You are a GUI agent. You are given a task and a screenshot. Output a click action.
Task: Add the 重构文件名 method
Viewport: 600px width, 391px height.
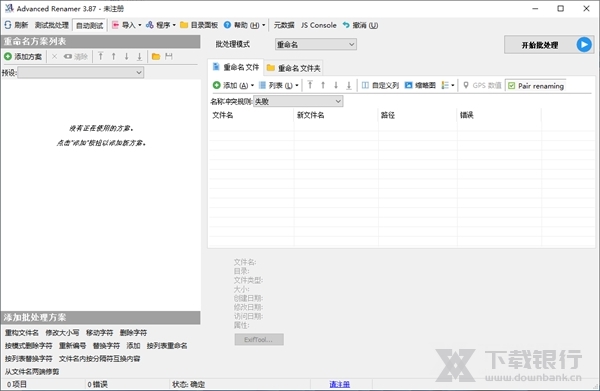(21, 333)
